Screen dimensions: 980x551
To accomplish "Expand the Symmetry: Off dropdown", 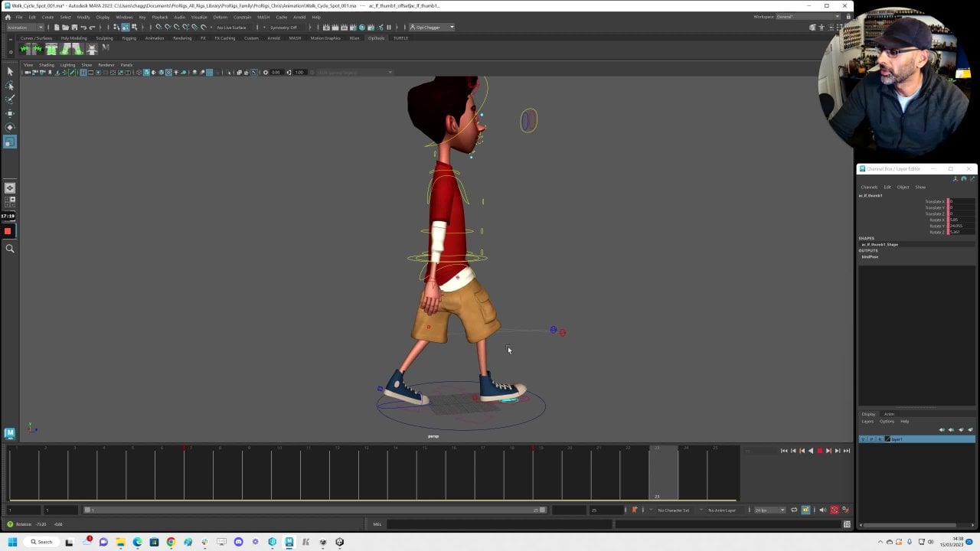I will [x=286, y=28].
